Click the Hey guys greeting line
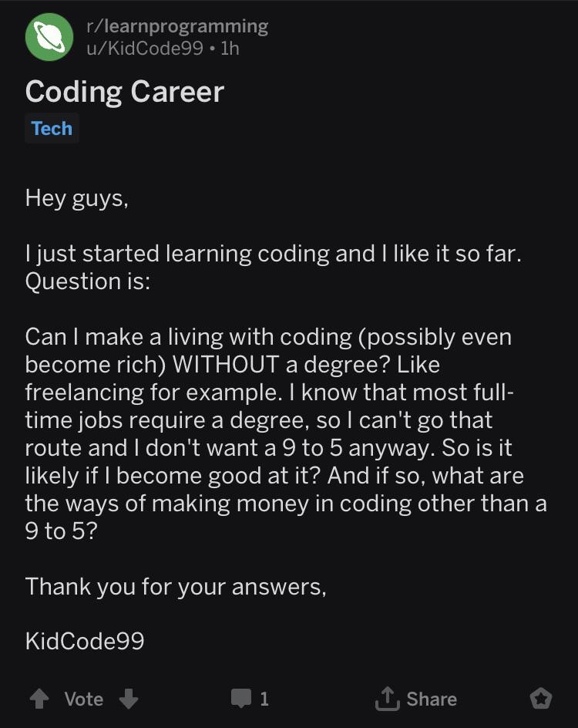This screenshot has height=728, width=578. pyautogui.click(x=77, y=199)
